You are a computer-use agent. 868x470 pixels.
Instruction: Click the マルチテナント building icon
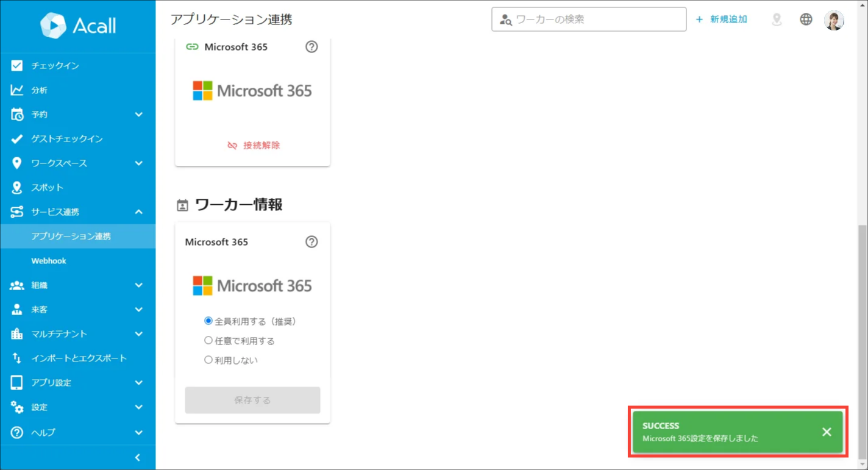[x=17, y=333]
